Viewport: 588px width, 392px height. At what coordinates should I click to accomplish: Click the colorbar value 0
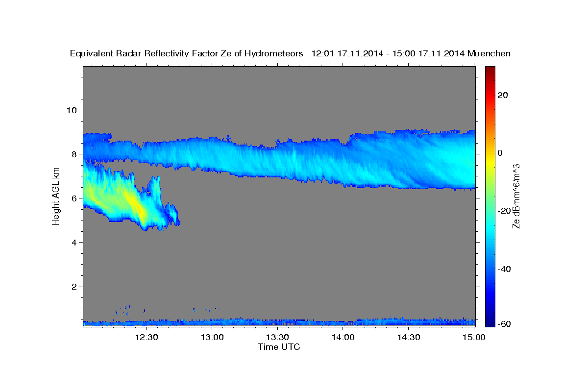coord(500,153)
